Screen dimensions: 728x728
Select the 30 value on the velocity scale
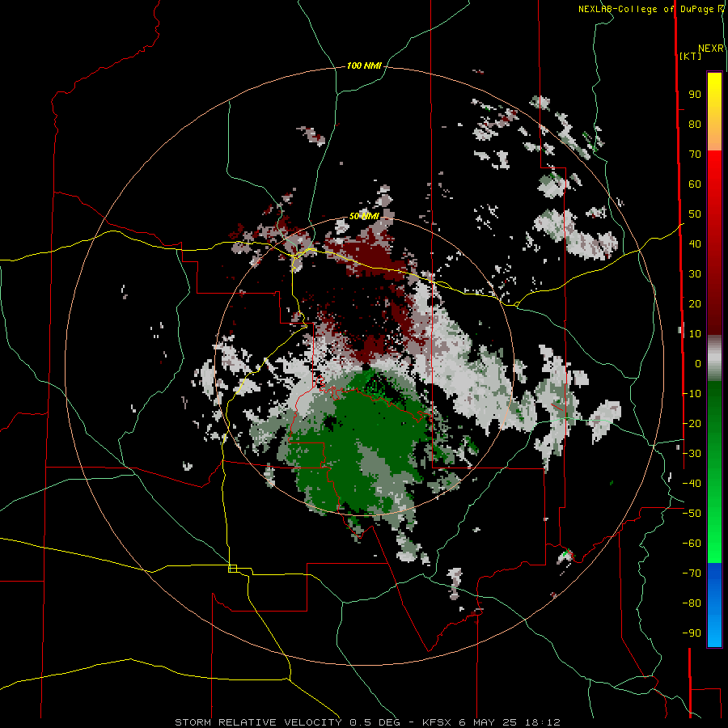pos(695,274)
